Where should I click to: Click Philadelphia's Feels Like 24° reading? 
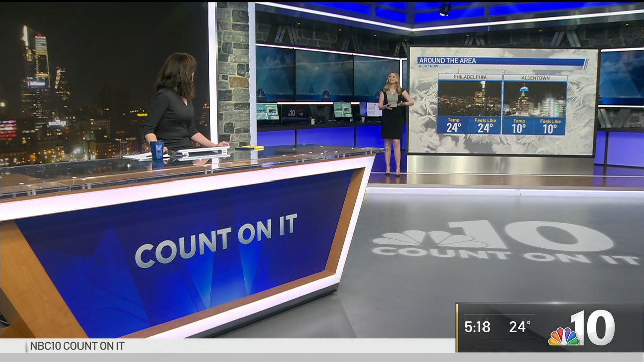pos(485,126)
